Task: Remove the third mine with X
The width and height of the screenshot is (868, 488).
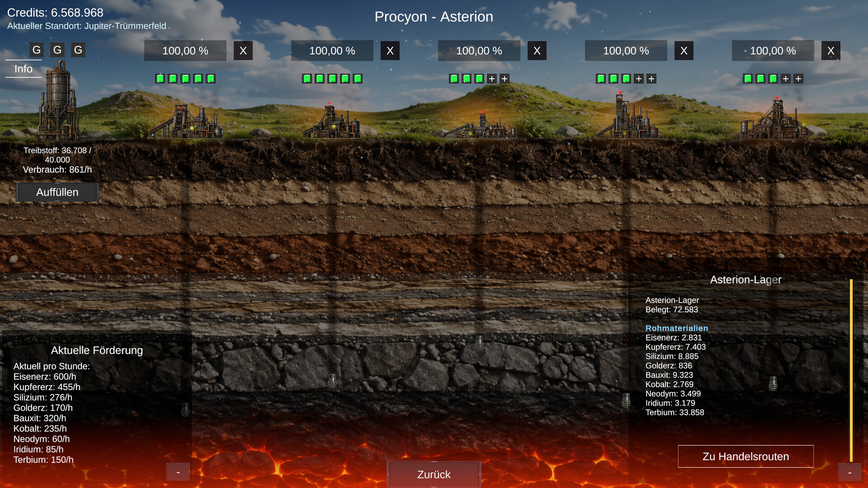Action: [x=537, y=51]
